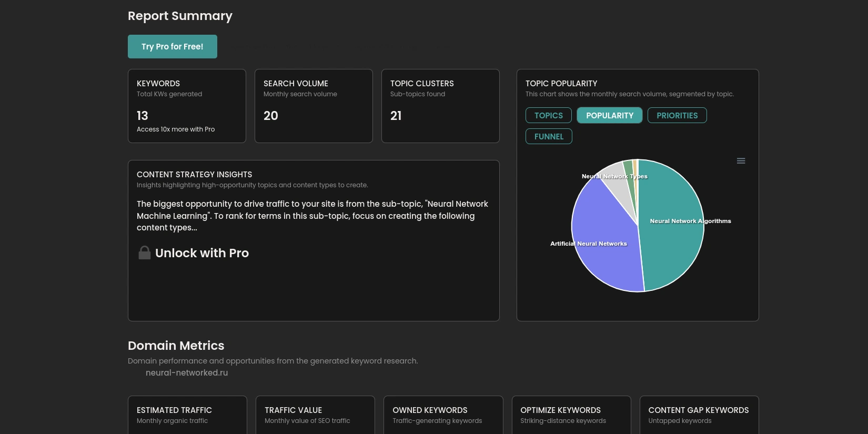Click the Search Volume card
868x434 pixels.
(314, 106)
